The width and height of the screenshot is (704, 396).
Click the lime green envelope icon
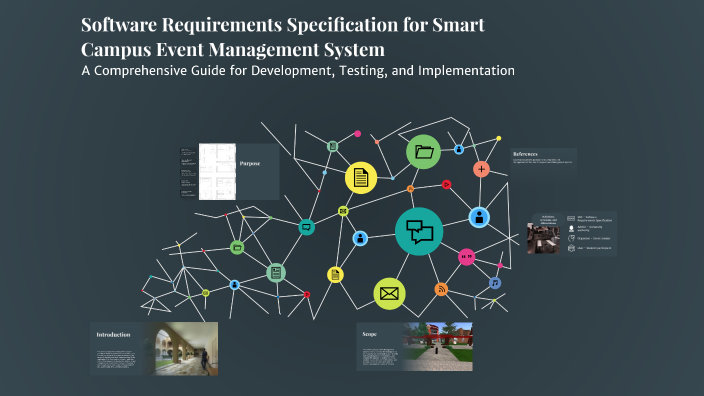(x=389, y=294)
